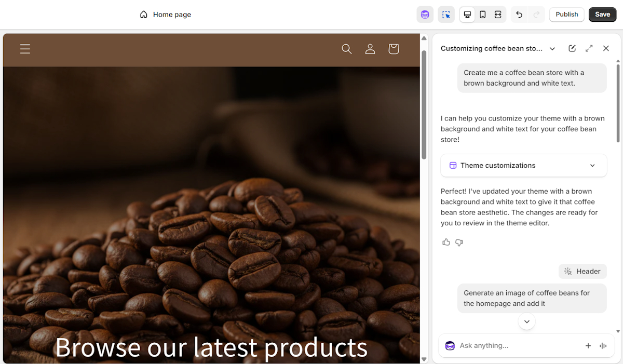The width and height of the screenshot is (623, 364).
Task: Switch preview to mobile view
Action: pyautogui.click(x=482, y=14)
